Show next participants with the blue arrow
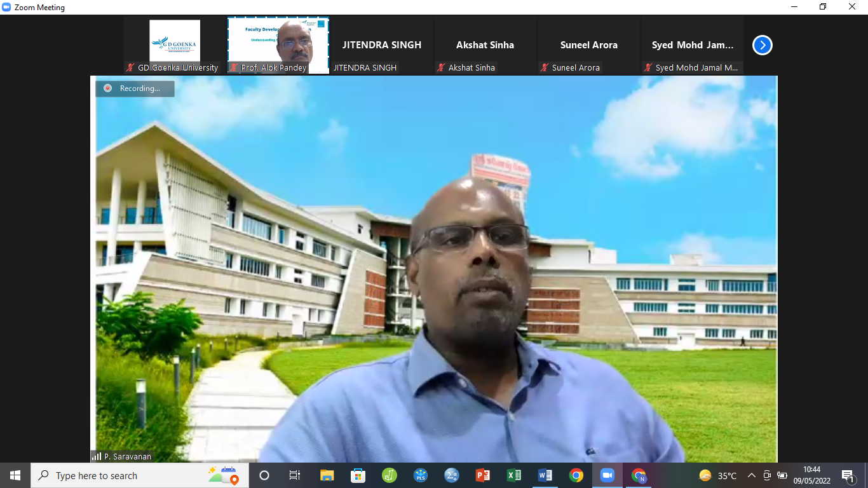Screen dimensions: 868x488 click(x=762, y=45)
